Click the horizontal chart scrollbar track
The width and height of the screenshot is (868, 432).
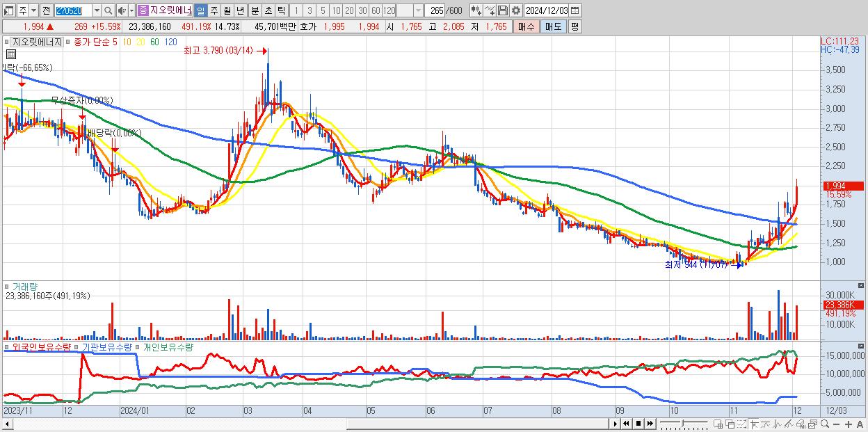310,424
